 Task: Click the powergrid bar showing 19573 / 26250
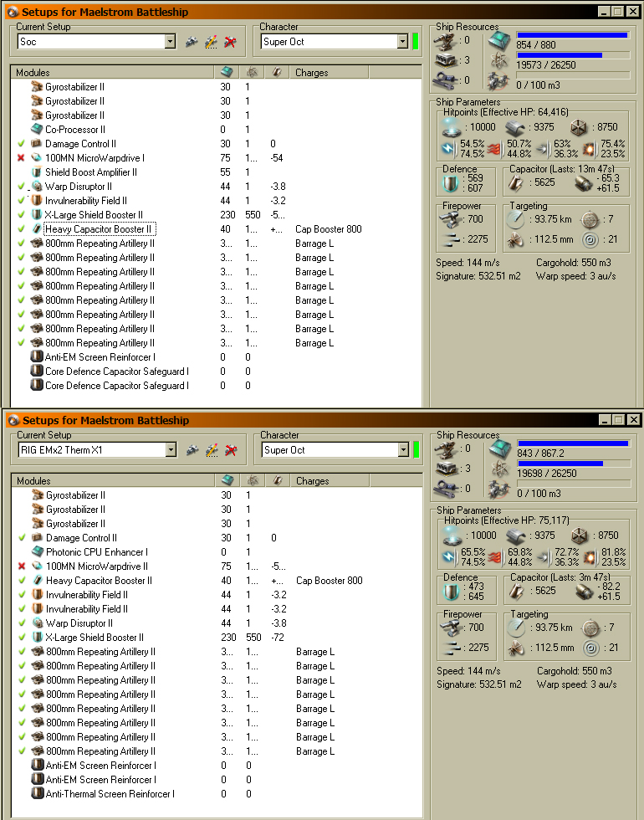point(572,55)
